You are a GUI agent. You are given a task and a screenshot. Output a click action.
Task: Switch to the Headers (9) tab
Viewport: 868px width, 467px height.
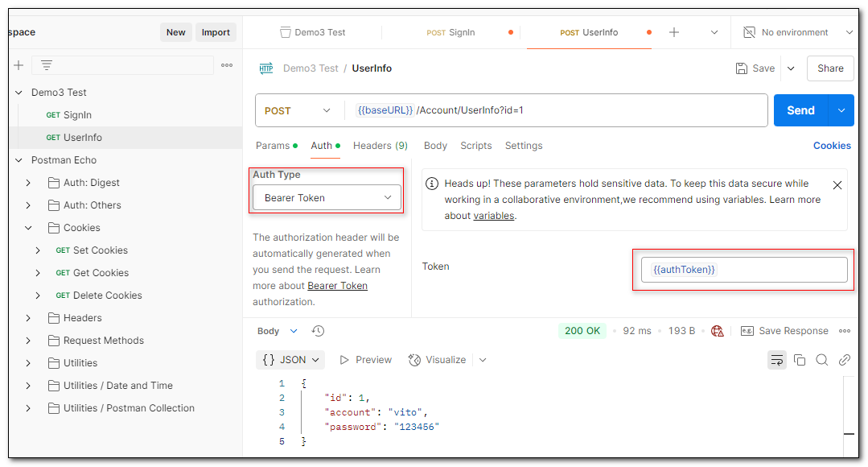coord(381,146)
